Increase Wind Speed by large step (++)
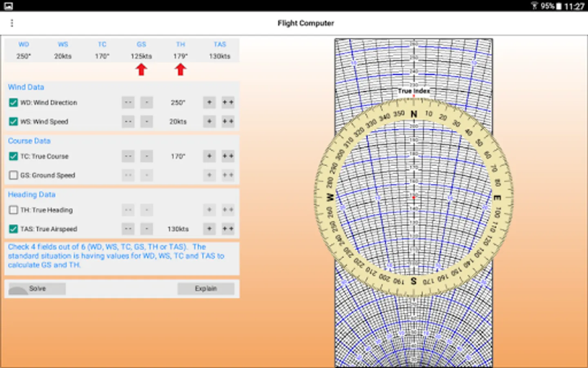588x368 pixels. (x=228, y=121)
